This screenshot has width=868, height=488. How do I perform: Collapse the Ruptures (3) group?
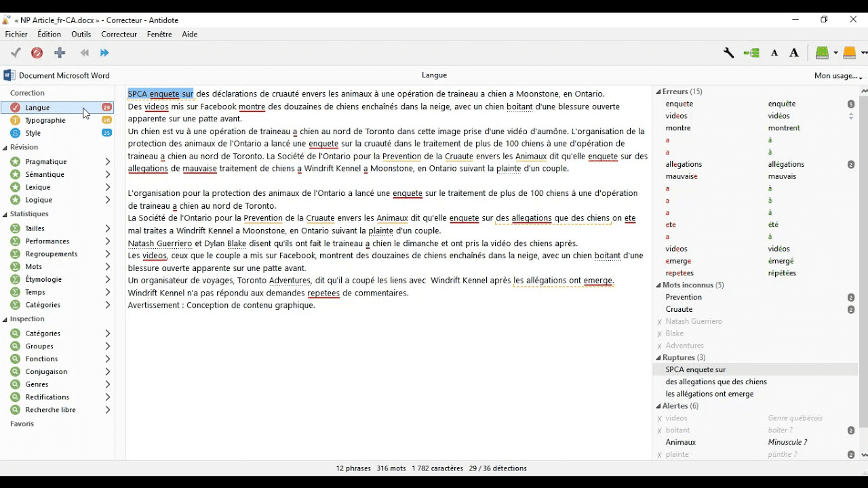pos(658,358)
